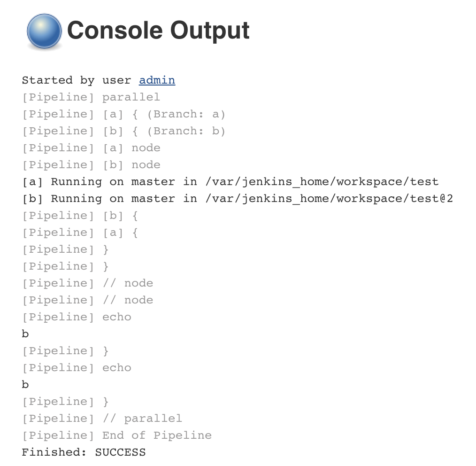The image size is (476, 466).
Task: Click the second '[Pipeline] echo' line
Action: [77, 368]
